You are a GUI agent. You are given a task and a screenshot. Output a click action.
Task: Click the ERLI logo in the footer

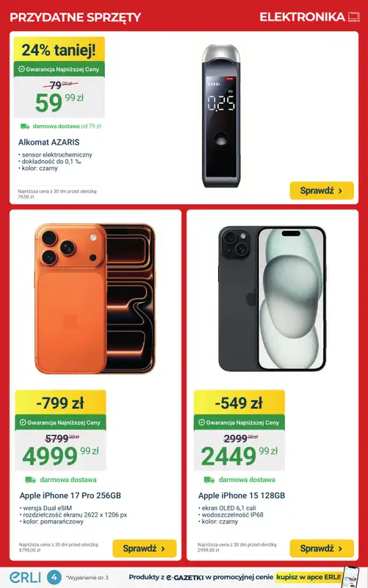point(25,577)
